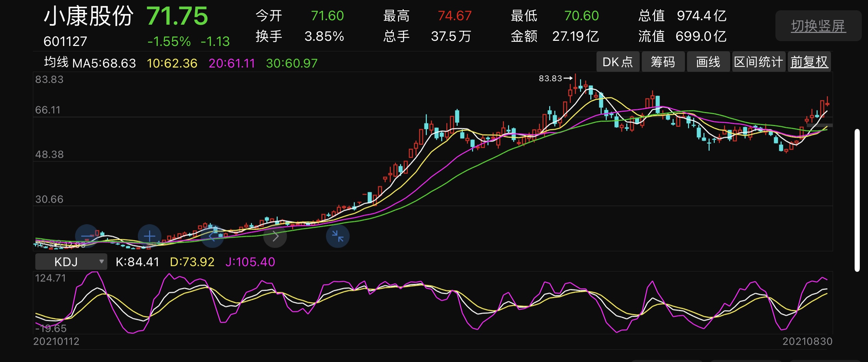The height and width of the screenshot is (362, 868).
Task: Reset chart zoom with the shrink-arrows icon
Action: [338, 236]
